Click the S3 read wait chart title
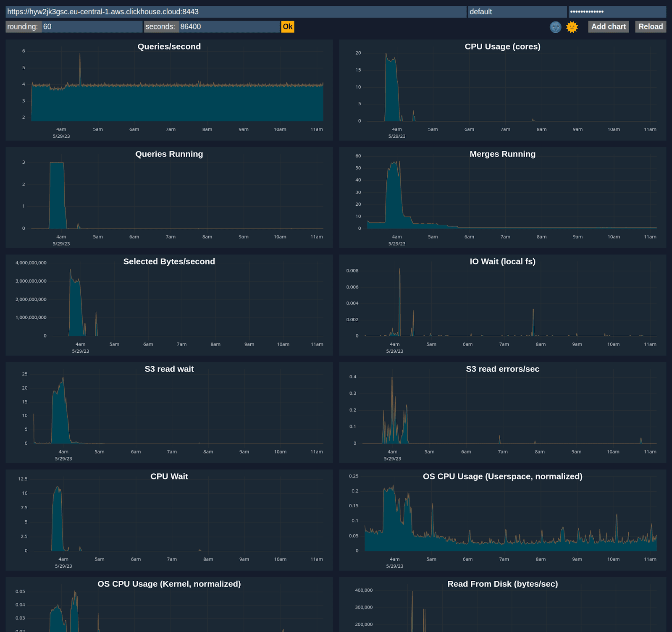672x632 pixels. pyautogui.click(x=169, y=369)
